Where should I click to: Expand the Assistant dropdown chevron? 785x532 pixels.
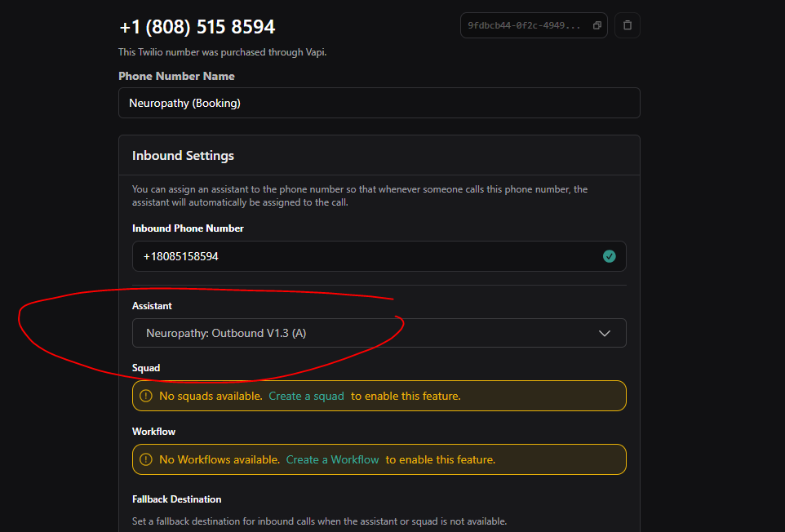pos(605,333)
